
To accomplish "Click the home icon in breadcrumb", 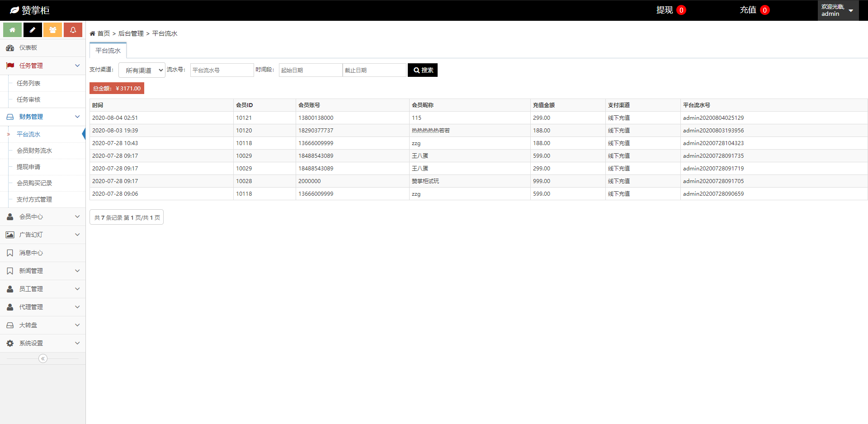I will (93, 33).
